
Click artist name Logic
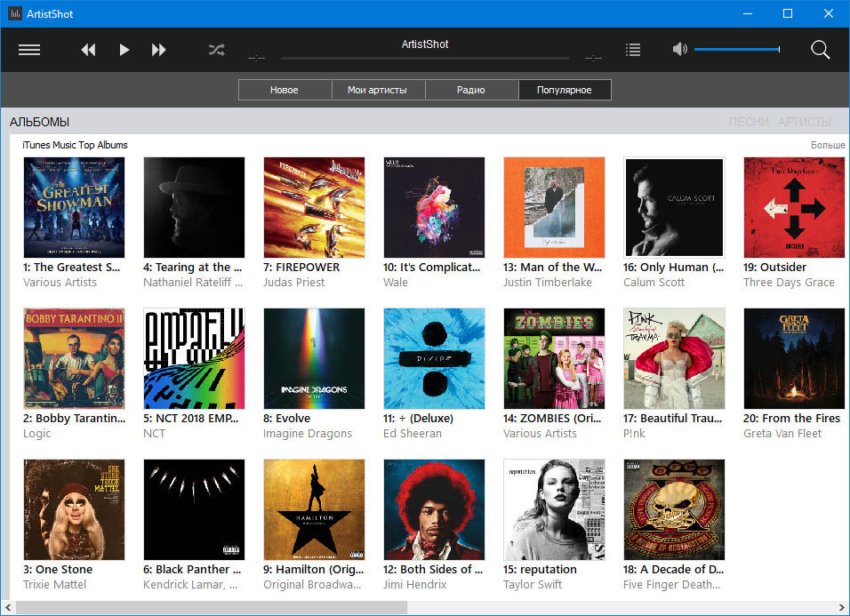click(36, 434)
